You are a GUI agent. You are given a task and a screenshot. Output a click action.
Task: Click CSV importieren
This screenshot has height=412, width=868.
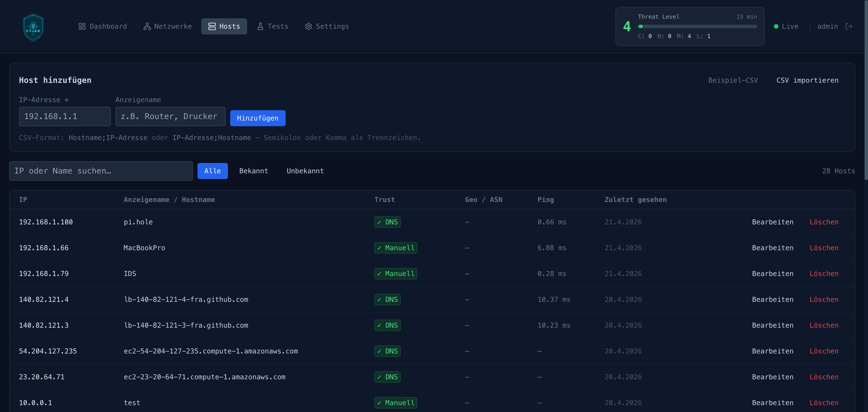807,80
